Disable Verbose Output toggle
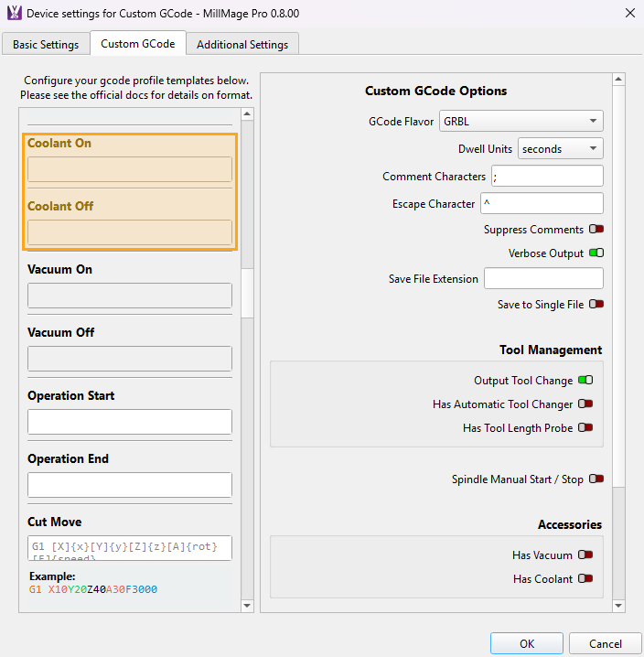 (596, 253)
